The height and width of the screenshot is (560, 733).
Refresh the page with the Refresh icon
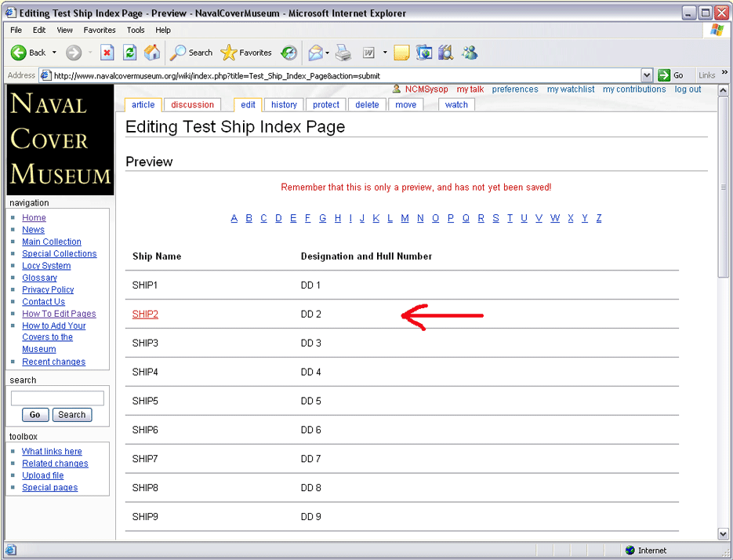click(x=130, y=53)
